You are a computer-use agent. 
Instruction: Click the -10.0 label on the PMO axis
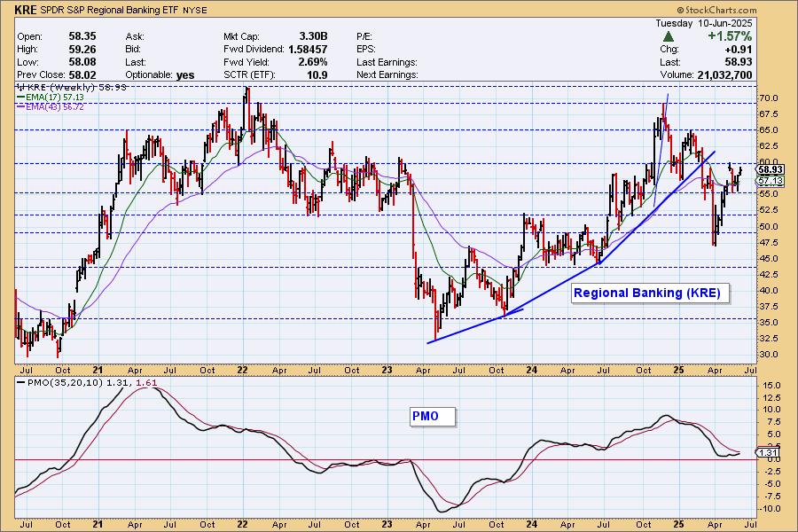771,509
